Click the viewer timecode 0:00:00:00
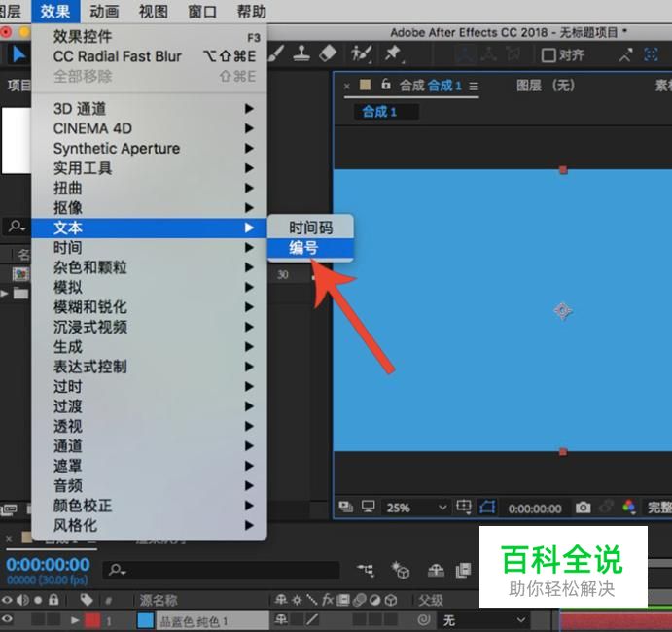The width and height of the screenshot is (672, 632). point(535,509)
